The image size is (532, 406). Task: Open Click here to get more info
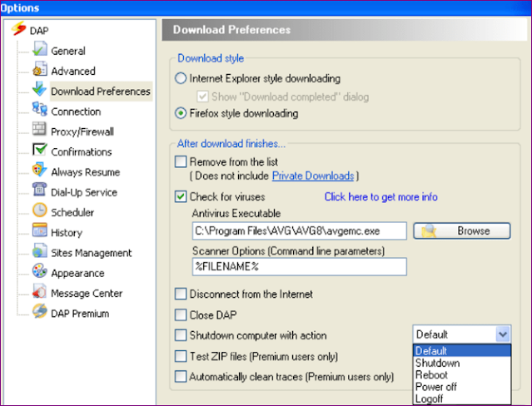coord(380,196)
